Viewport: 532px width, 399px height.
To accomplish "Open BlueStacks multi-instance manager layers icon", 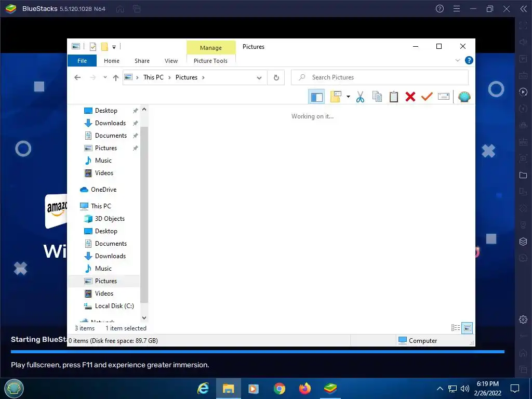I will pos(523,242).
